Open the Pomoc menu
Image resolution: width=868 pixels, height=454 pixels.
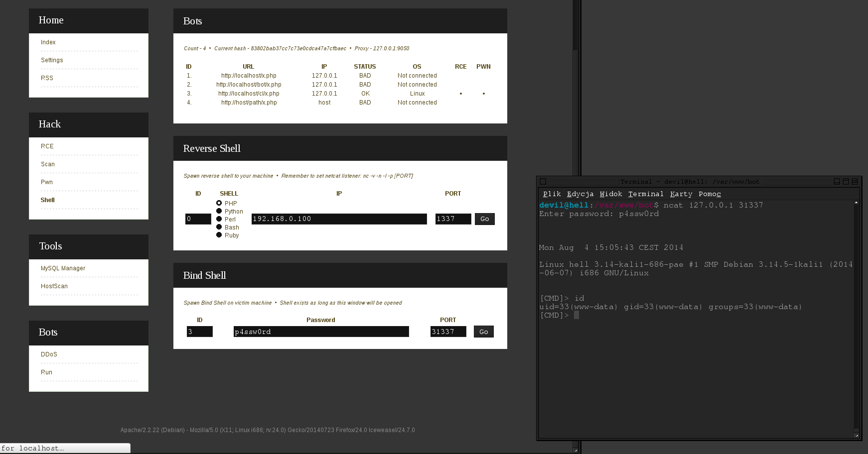tap(710, 194)
